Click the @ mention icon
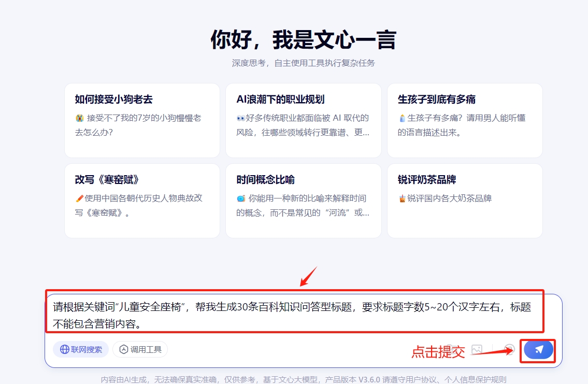The image size is (588, 384). click(x=509, y=349)
